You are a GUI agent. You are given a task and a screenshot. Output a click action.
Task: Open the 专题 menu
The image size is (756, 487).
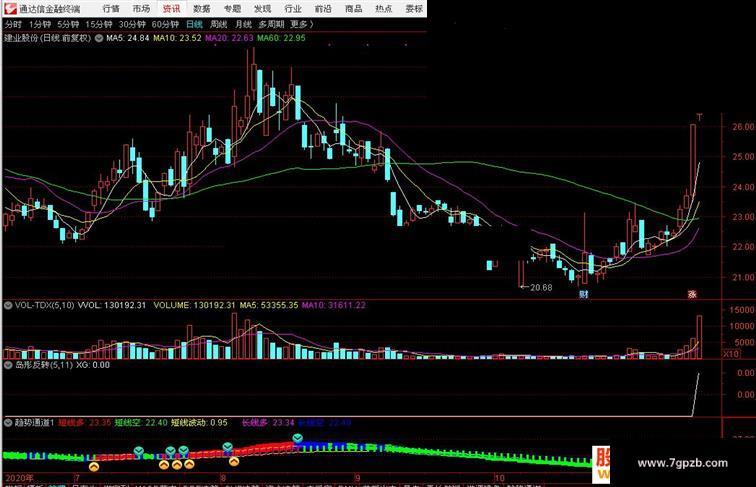point(232,9)
